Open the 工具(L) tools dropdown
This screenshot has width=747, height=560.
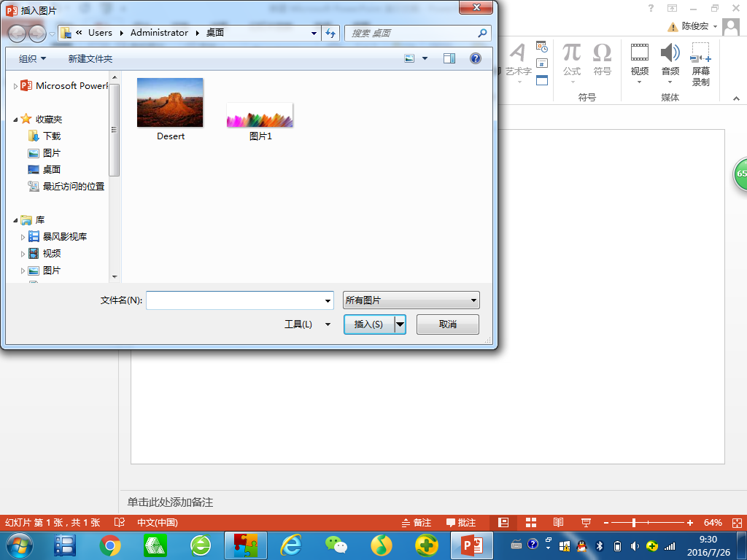307,324
